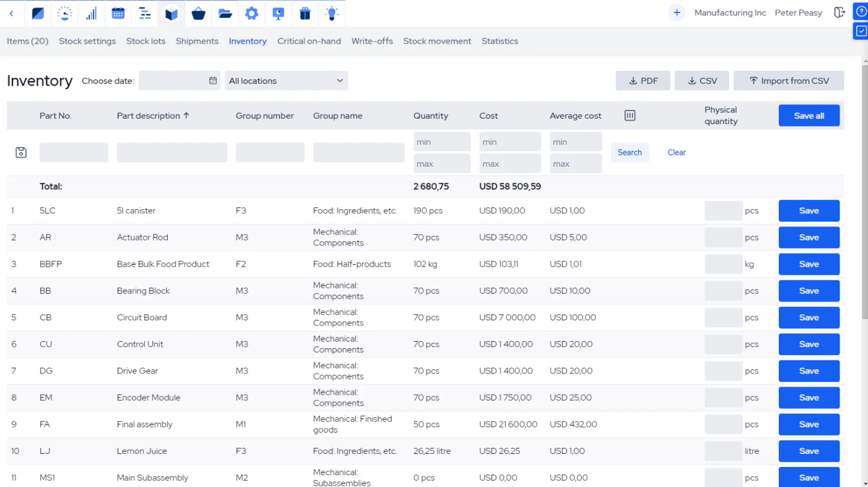Open the light bulb tips icon
The height and width of the screenshot is (487, 868).
coord(332,13)
